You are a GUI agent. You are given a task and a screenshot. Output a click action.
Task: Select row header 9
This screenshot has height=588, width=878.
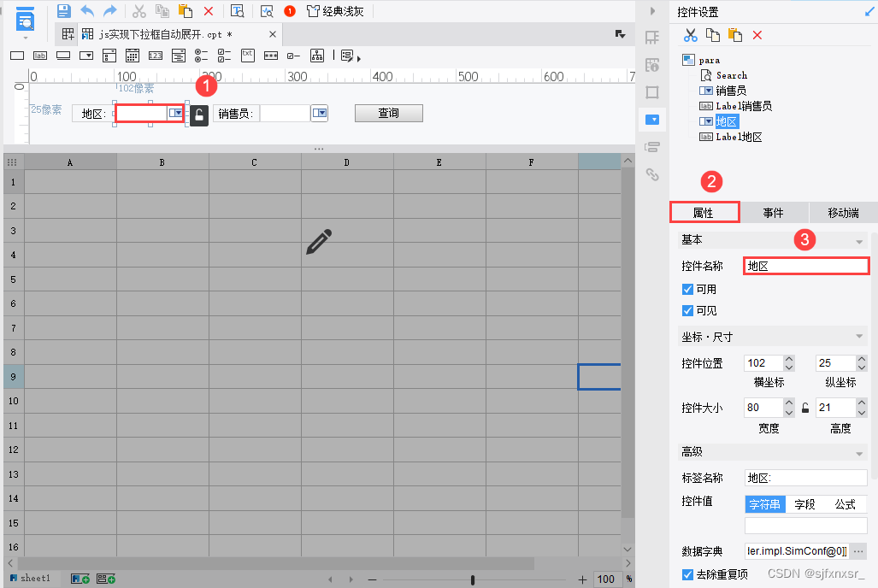(14, 377)
